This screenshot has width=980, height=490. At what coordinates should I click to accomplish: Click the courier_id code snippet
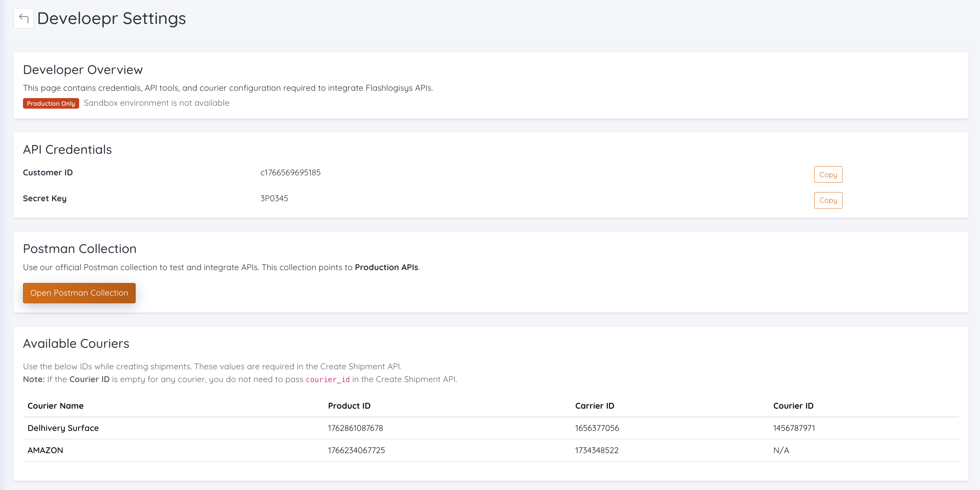click(327, 380)
